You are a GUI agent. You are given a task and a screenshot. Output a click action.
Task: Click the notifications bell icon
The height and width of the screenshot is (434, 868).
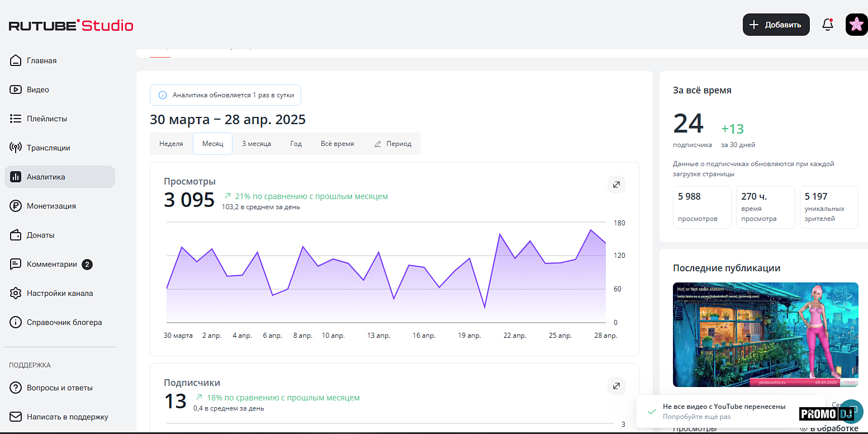tap(828, 25)
